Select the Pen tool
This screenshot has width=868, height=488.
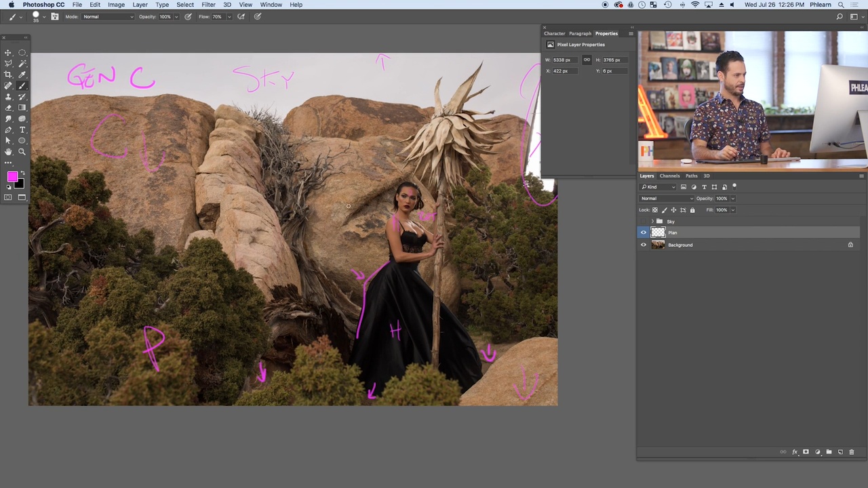(x=8, y=129)
